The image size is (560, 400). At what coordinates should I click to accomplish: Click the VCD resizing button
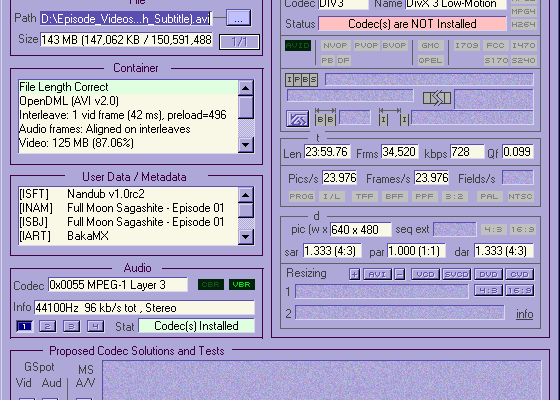(x=425, y=274)
